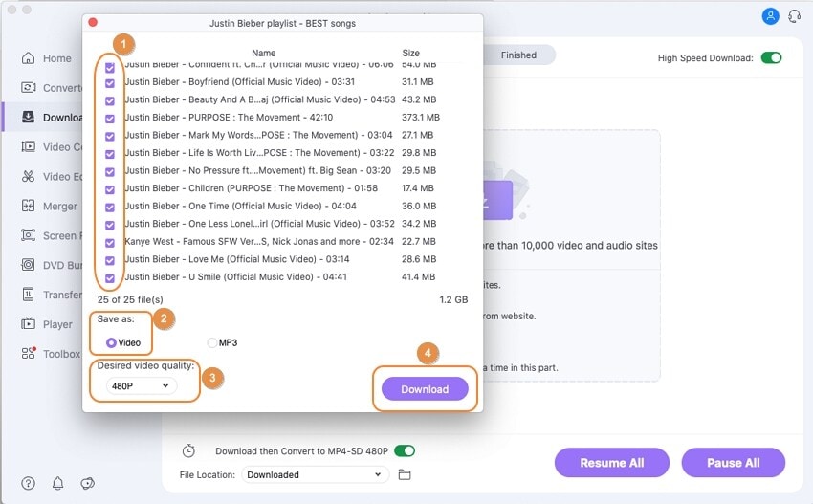This screenshot has height=504, width=813.
Task: Select the Downloader icon in sidebar
Action: (28, 118)
